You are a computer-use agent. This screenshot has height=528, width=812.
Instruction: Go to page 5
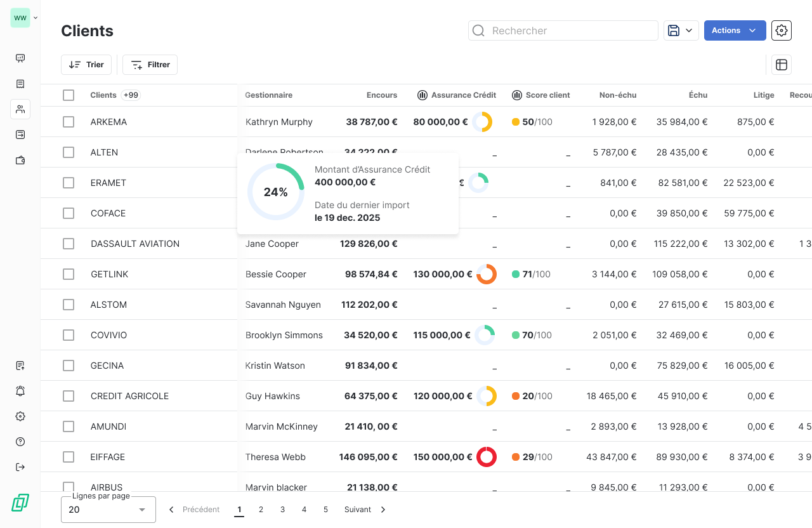coord(325,510)
